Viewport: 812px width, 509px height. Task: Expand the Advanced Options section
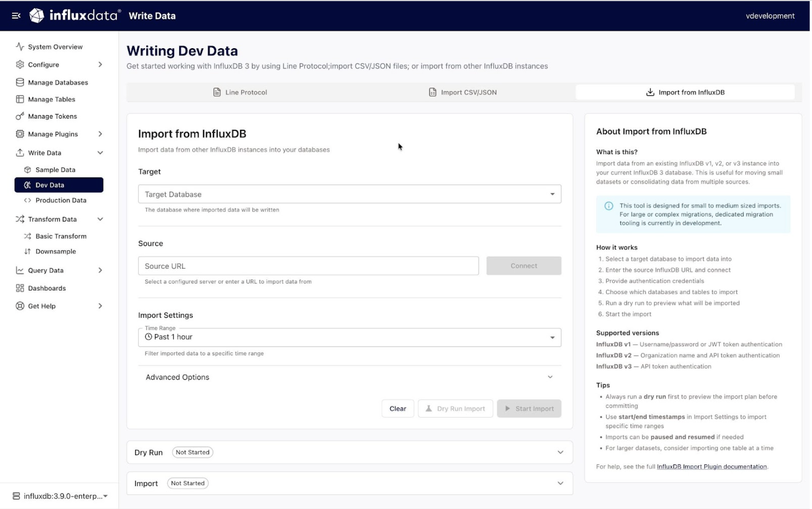(350, 377)
